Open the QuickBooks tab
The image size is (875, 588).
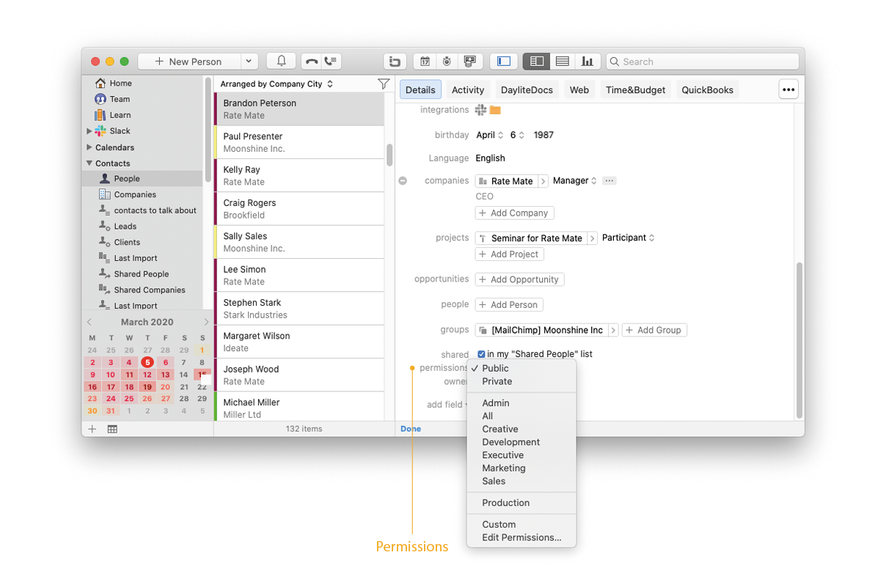708,90
